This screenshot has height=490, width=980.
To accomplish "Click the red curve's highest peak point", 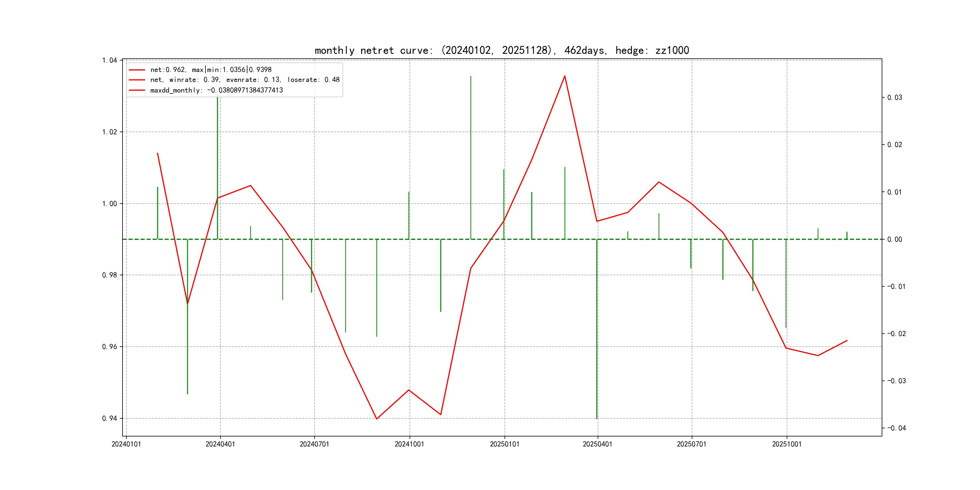I will [565, 76].
